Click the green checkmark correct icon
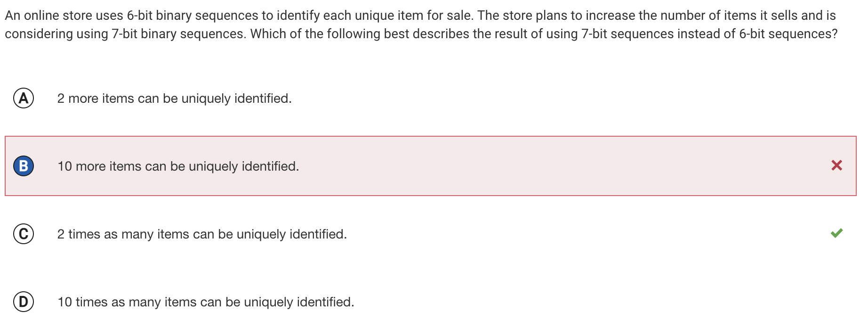Image resolution: width=868 pixels, height=329 pixels. coord(836,233)
